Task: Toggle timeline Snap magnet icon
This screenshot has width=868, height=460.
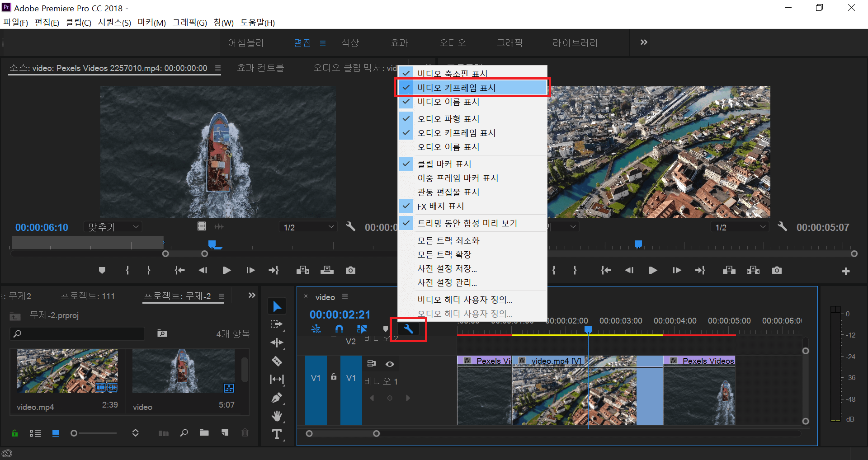Action: click(x=339, y=329)
